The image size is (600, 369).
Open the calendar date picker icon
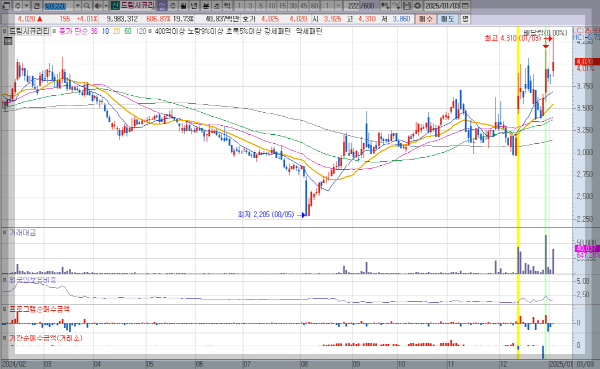click(465, 6)
